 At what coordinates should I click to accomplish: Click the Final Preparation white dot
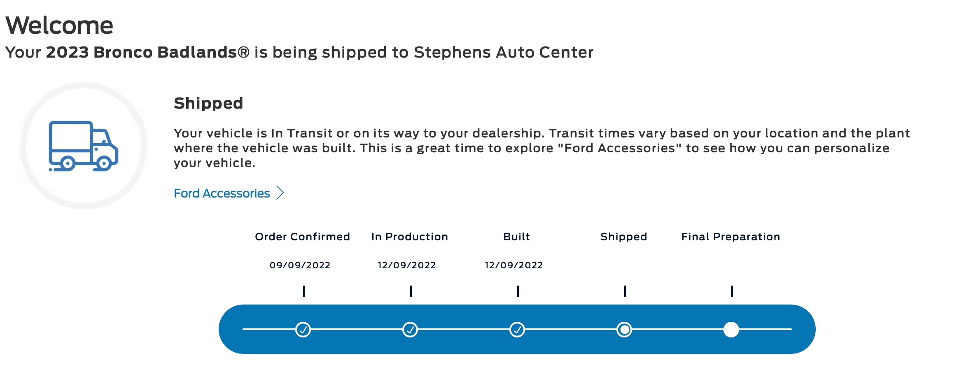731,330
